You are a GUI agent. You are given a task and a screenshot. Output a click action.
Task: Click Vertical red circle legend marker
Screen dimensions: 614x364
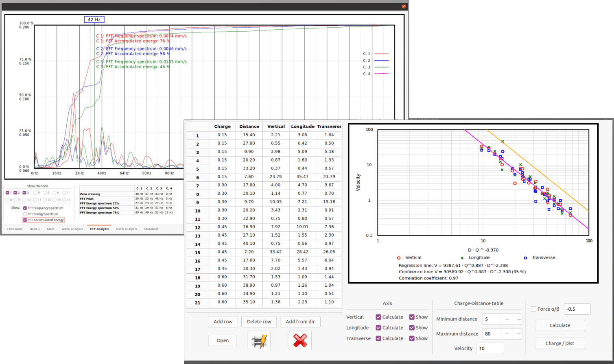(x=399, y=258)
